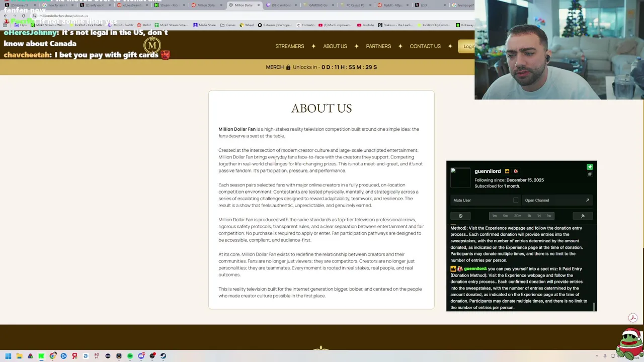Open Steam from the taskbar
The image size is (644, 362).
pos(163,356)
